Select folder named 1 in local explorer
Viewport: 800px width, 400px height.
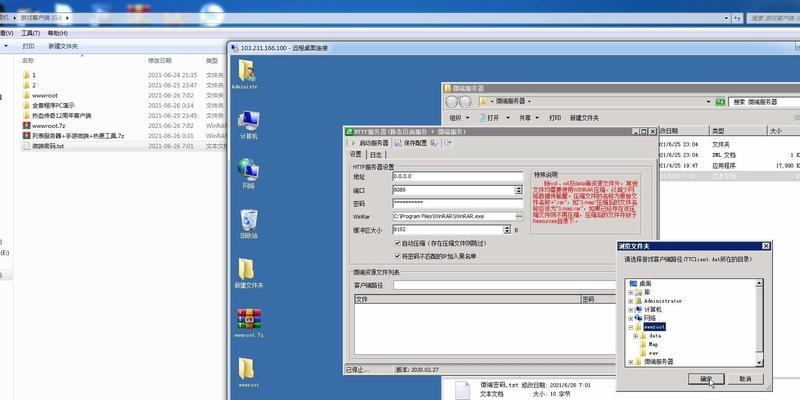(30, 75)
